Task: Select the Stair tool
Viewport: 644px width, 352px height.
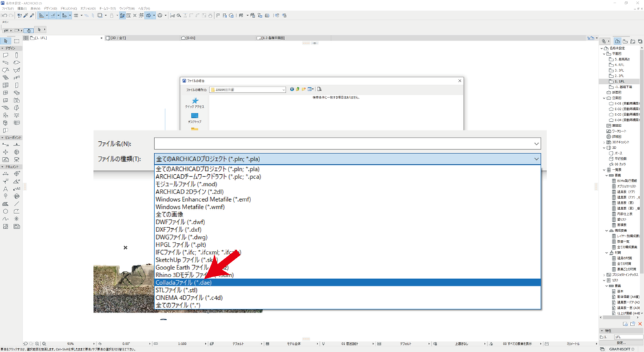Action: pos(6,77)
